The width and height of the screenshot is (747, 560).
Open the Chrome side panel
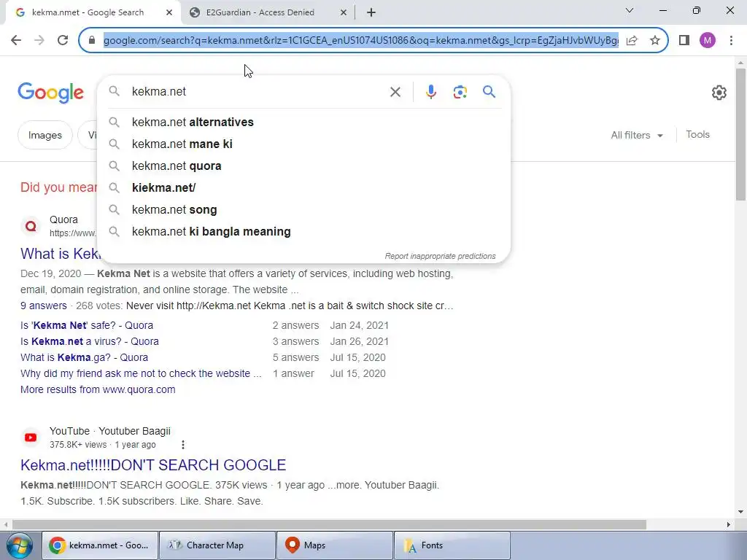[x=684, y=40]
